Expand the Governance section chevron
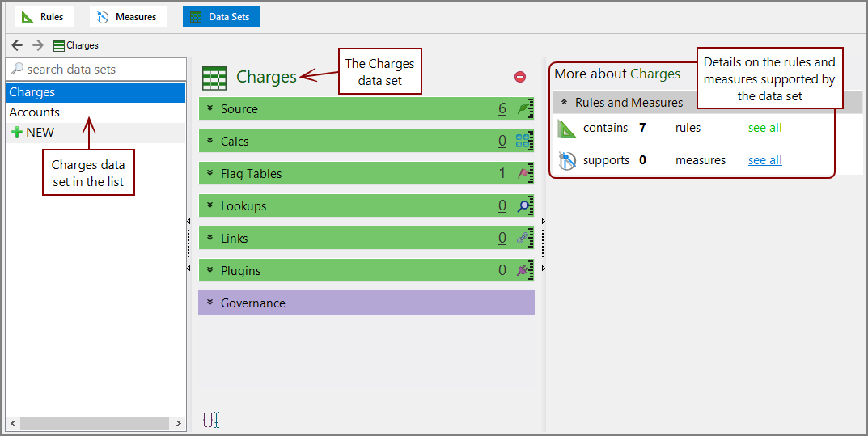868x436 pixels. (x=210, y=303)
